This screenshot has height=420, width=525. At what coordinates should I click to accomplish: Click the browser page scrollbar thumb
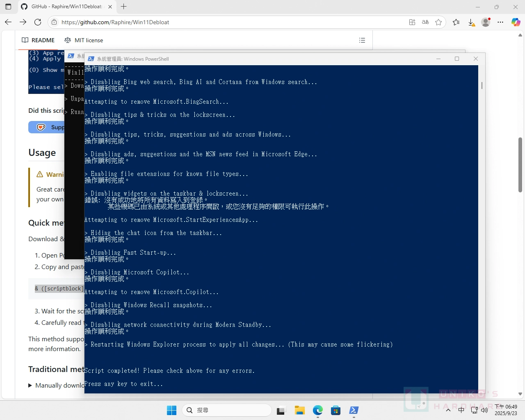pyautogui.click(x=520, y=165)
